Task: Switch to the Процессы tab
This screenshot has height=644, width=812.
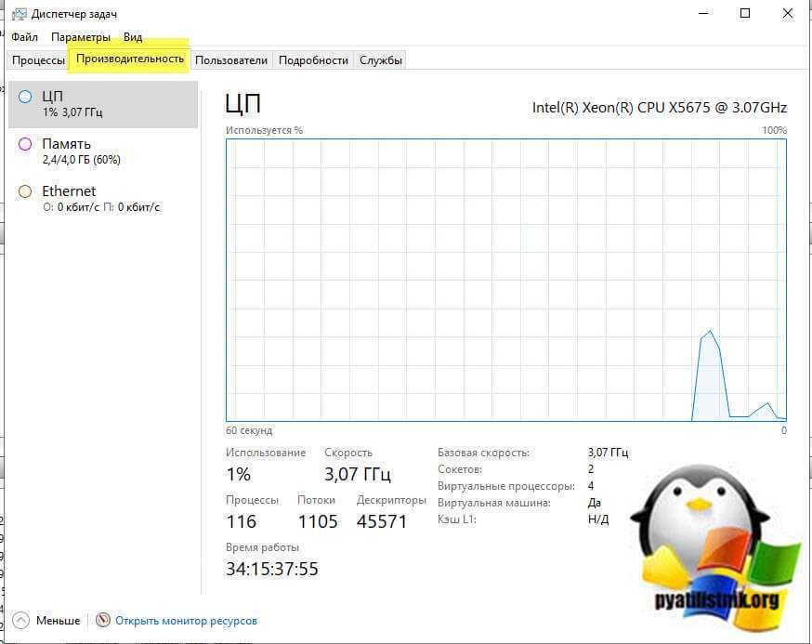Action: (x=38, y=60)
